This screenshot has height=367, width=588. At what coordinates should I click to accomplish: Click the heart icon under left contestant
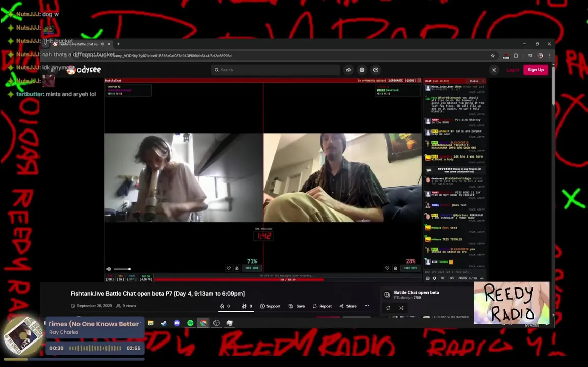229,268
